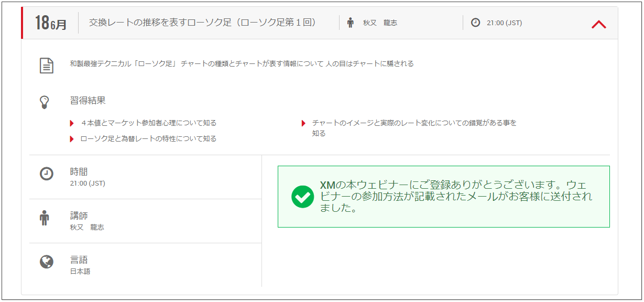Viewport: 644px width, 302px height.
Task: Click the 講師 label
Action: pos(79,215)
